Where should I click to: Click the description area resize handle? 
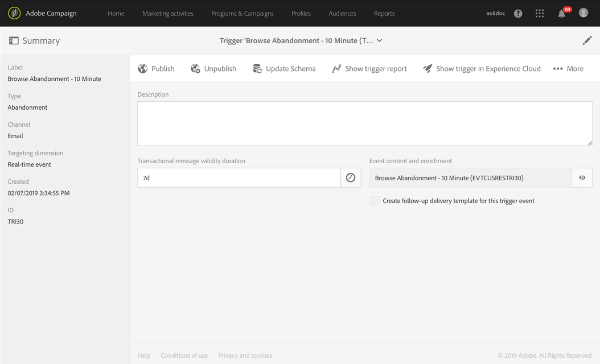(x=590, y=143)
